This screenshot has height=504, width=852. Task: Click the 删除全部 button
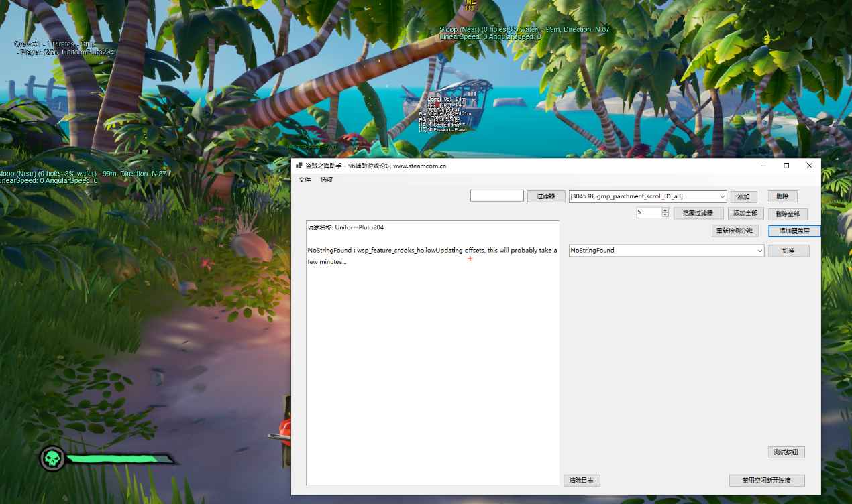pos(788,214)
